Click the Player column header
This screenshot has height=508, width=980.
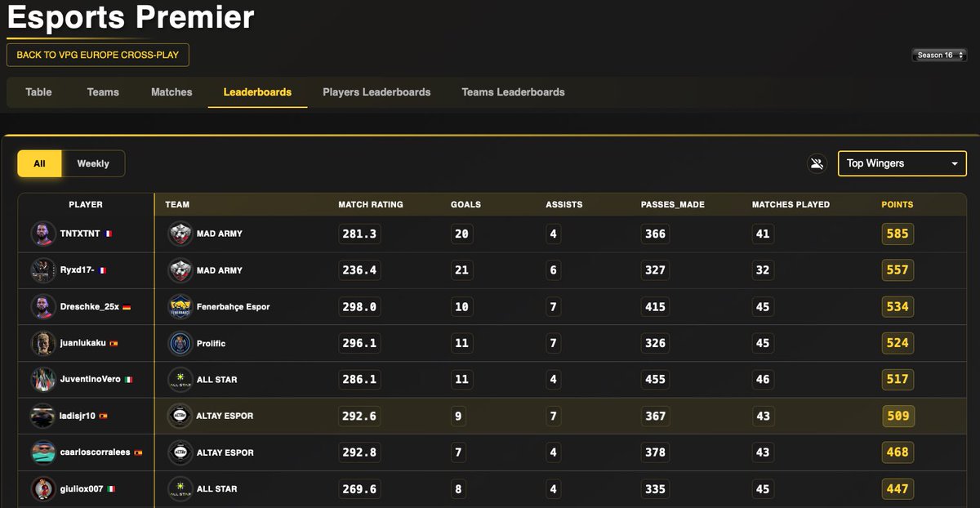click(x=86, y=204)
